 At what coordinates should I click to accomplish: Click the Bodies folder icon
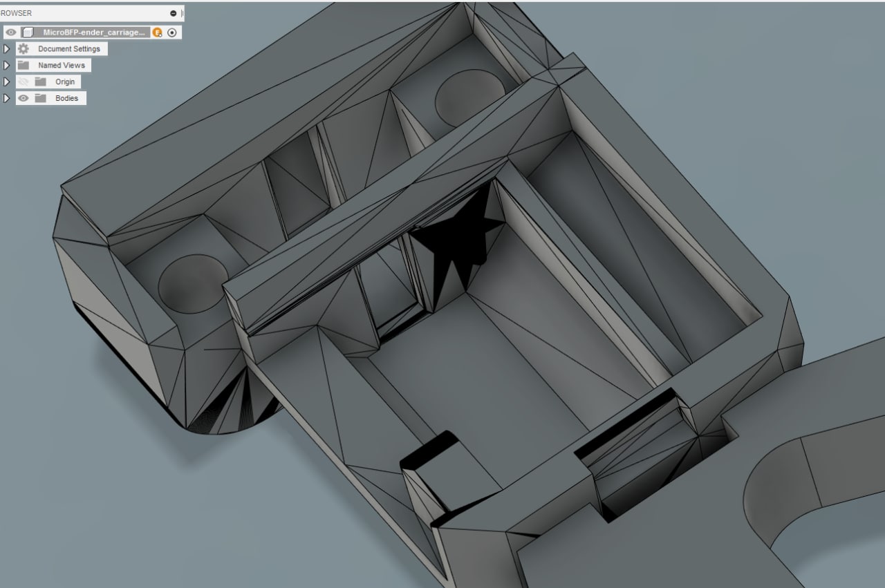[x=41, y=98]
